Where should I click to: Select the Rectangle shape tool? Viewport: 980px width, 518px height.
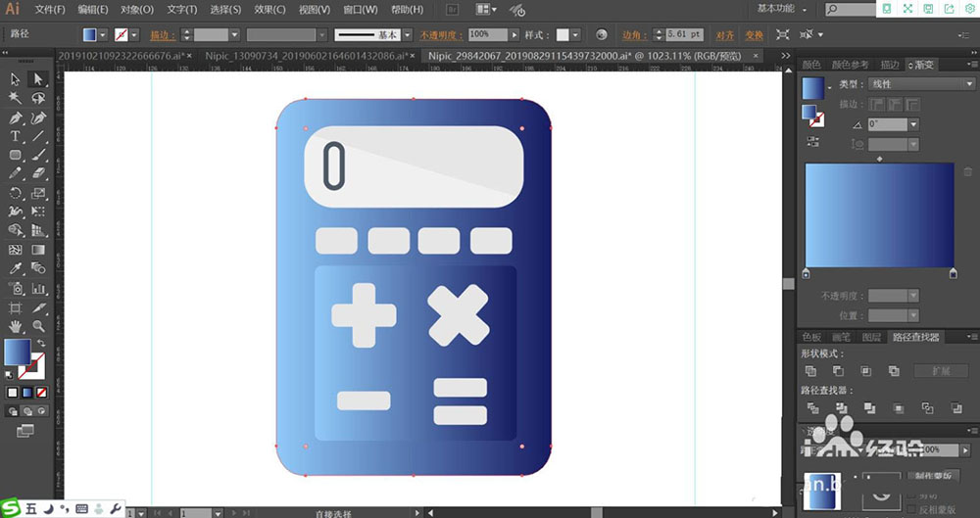(16, 155)
